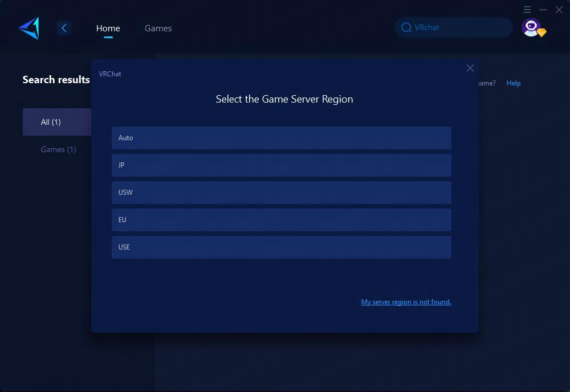The image size is (570, 392).
Task: Click the GearUP arrow logo icon
Action: click(29, 28)
